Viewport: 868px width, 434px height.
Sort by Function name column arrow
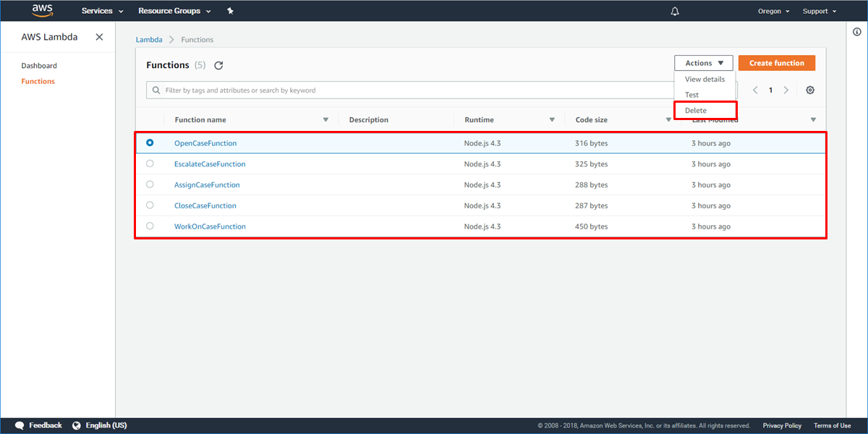coord(325,120)
